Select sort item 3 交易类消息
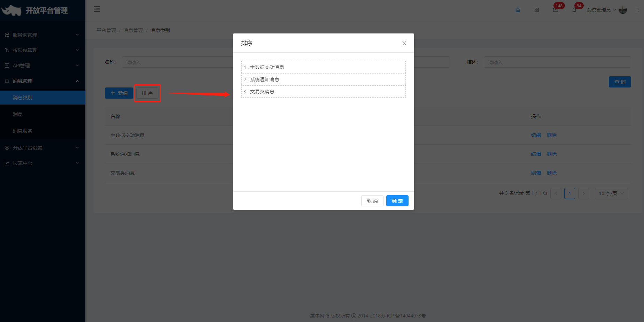The height and width of the screenshot is (322, 644). [324, 92]
